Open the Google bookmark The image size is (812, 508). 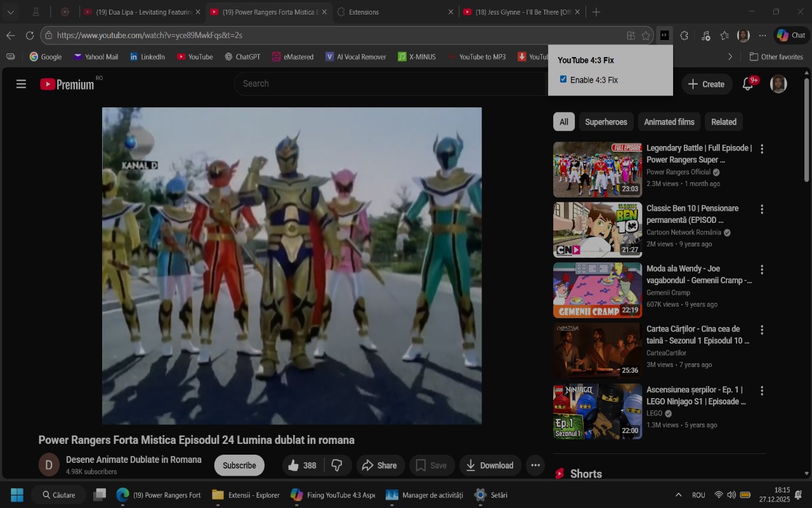click(x=46, y=57)
